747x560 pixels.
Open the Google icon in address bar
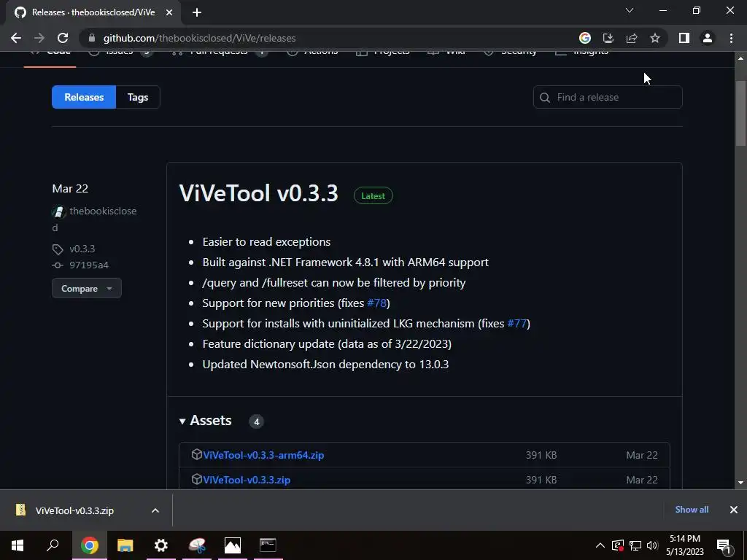[585, 38]
